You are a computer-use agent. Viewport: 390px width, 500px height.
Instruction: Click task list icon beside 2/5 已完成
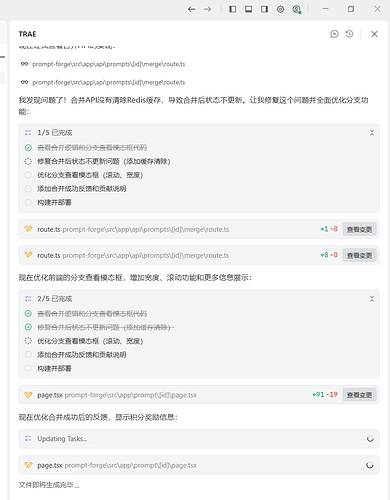point(28,299)
